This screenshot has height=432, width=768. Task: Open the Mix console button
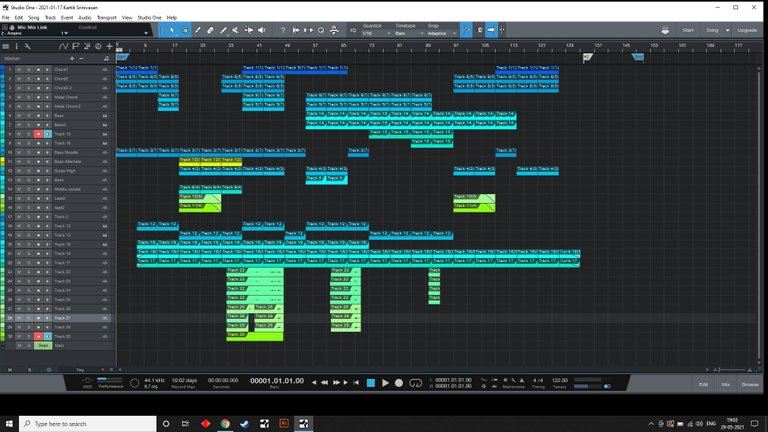(726, 384)
